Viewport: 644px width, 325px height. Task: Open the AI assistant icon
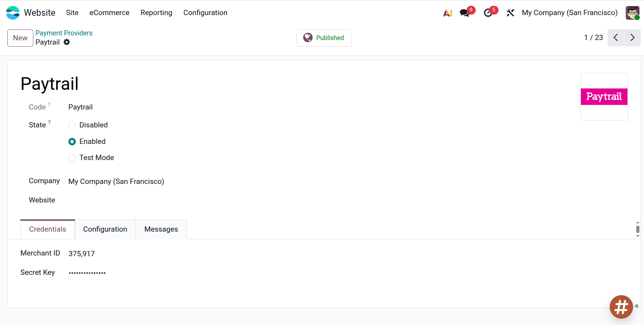pos(447,12)
